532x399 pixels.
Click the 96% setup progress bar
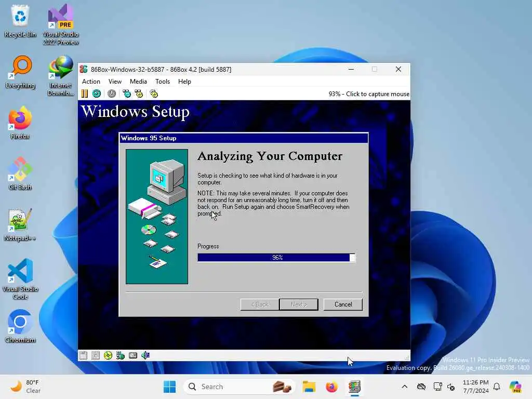pyautogui.click(x=276, y=258)
